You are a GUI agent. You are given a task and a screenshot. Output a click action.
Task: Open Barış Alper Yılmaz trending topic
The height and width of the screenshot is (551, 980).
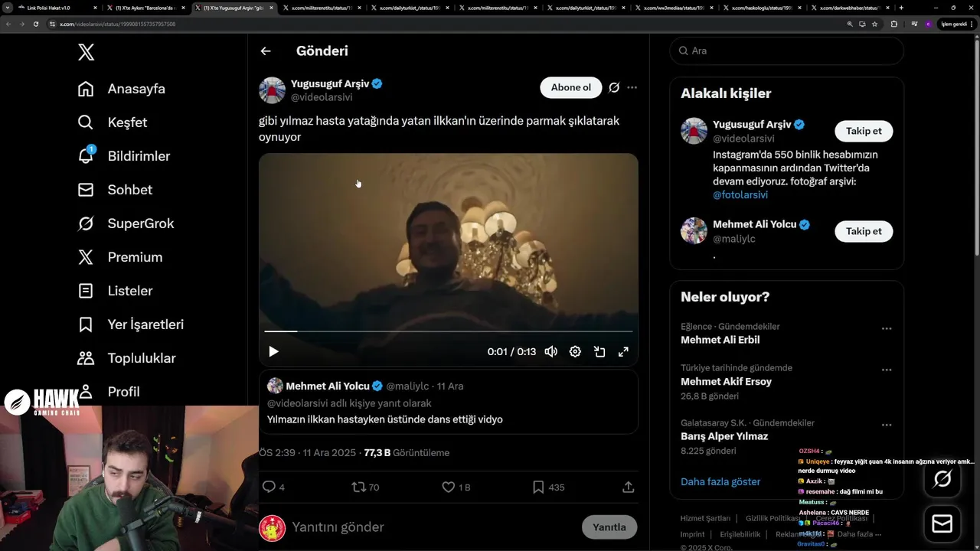click(724, 436)
